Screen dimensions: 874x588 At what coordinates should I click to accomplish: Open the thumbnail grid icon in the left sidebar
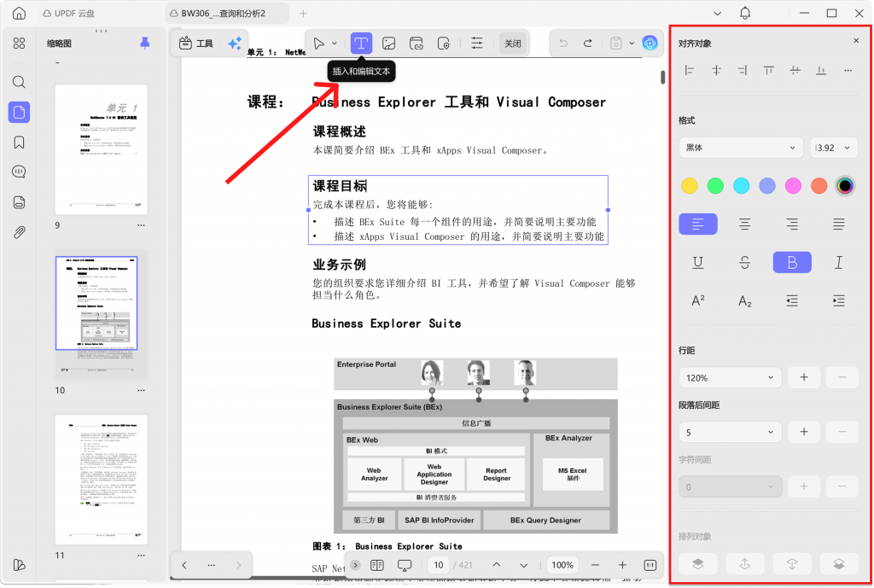pyautogui.click(x=19, y=44)
